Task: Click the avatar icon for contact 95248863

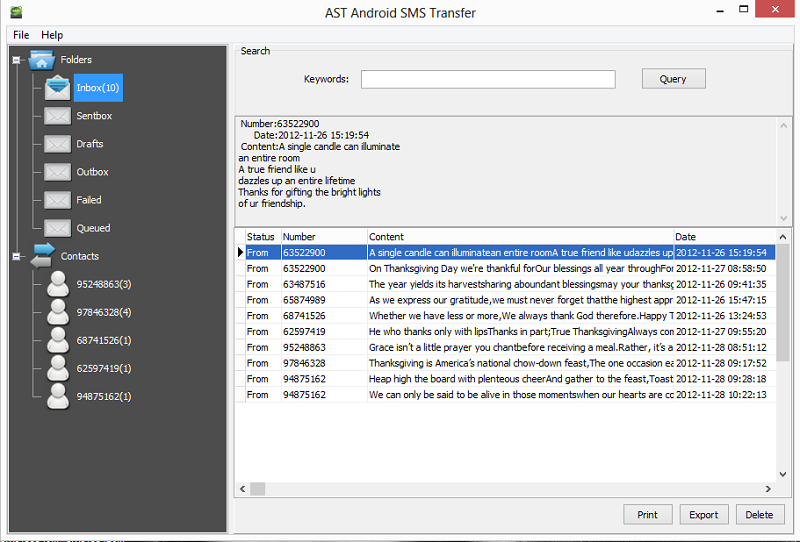Action: click(58, 284)
